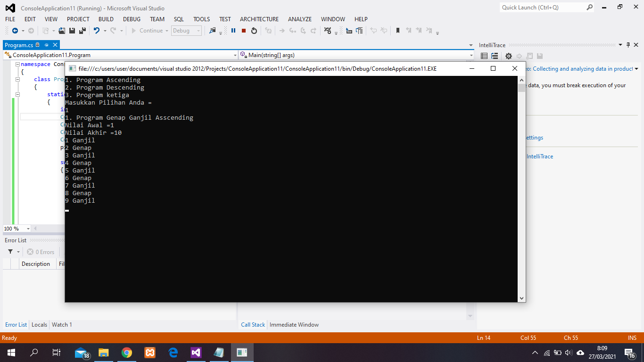Click the red Stop Debugging square
Screen dimensions: 644x362
coord(244,31)
